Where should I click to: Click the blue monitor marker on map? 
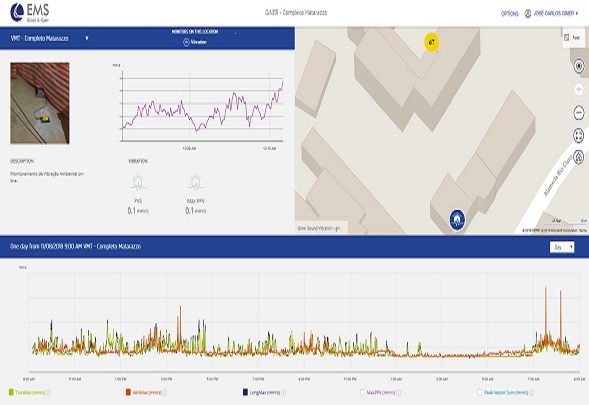pyautogui.click(x=457, y=219)
